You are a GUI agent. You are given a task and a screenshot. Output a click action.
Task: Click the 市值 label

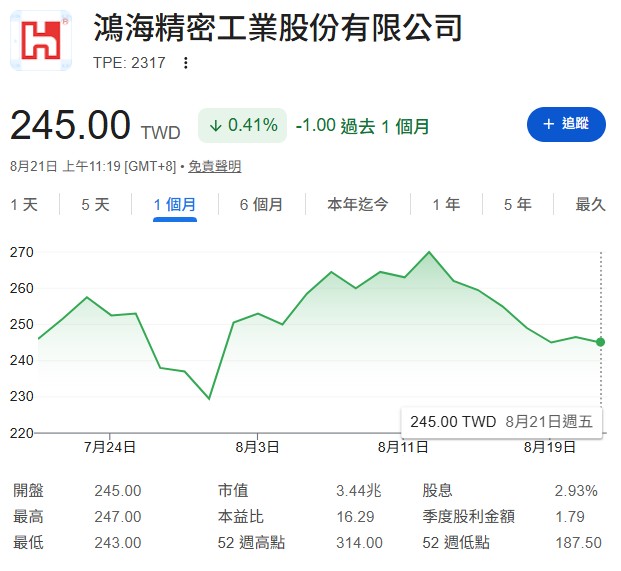click(x=233, y=491)
